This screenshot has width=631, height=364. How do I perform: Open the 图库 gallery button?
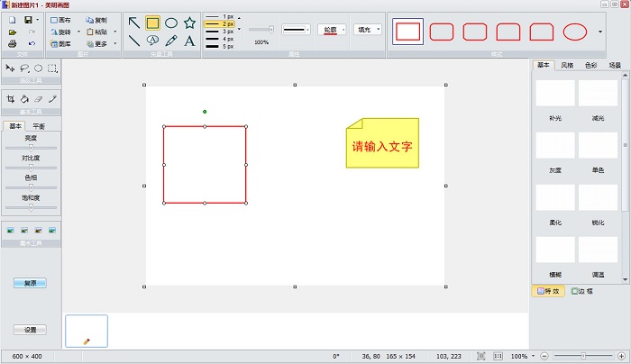coord(60,43)
